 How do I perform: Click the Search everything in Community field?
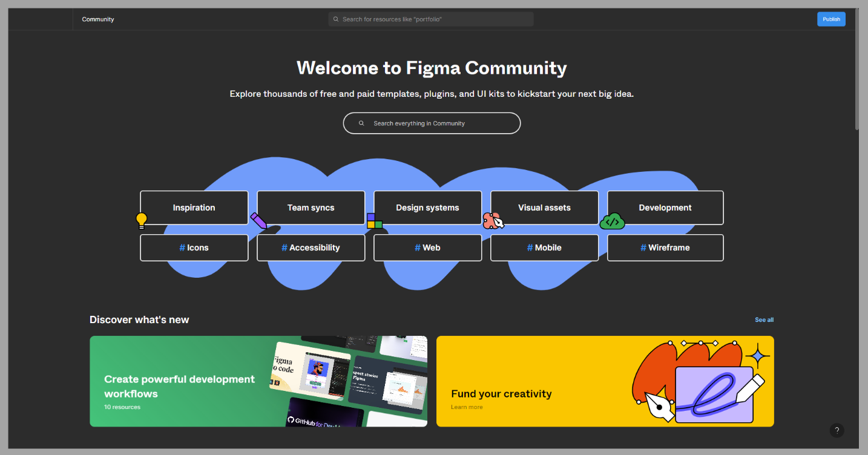pos(432,123)
